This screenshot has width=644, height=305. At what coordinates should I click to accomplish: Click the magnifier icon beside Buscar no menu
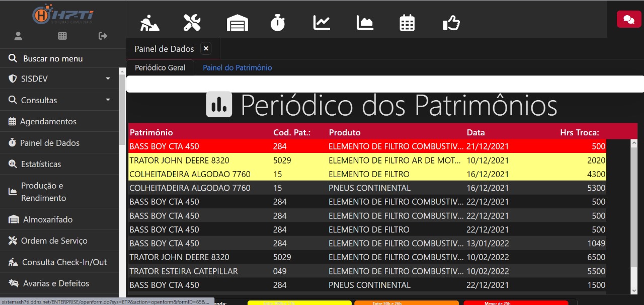click(x=14, y=58)
